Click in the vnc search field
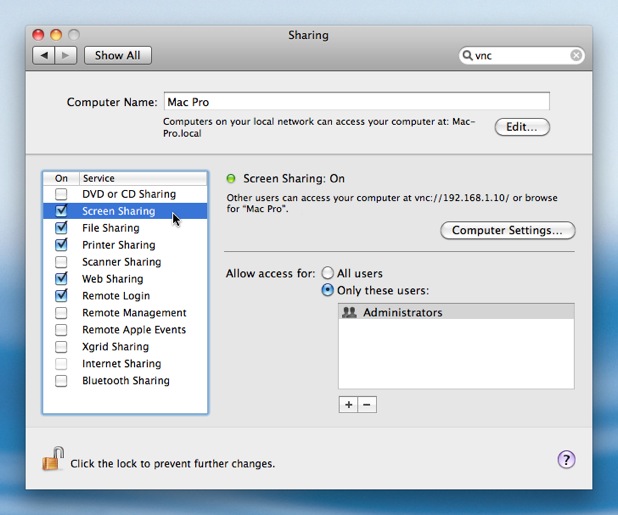618x515 pixels. tap(521, 55)
